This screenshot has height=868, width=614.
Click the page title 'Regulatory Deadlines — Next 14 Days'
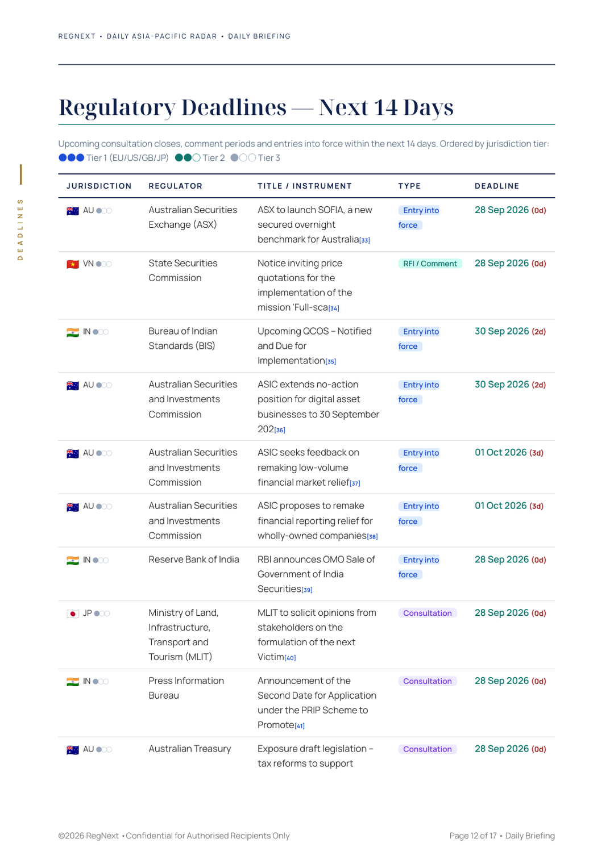click(x=256, y=107)
